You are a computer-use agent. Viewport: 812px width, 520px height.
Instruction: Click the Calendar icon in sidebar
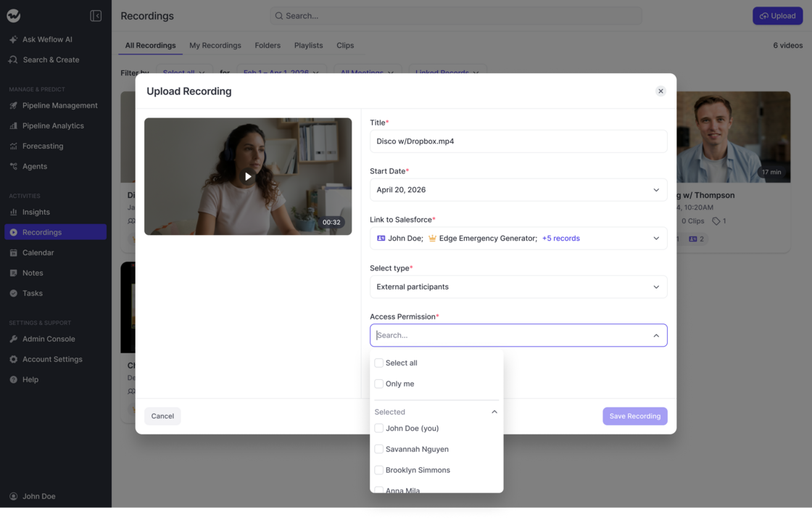(14, 252)
